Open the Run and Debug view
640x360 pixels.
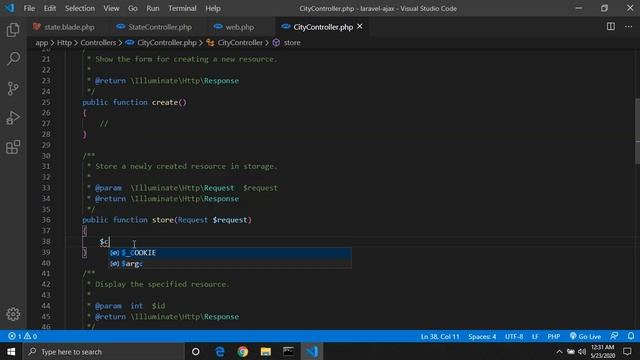click(x=13, y=118)
